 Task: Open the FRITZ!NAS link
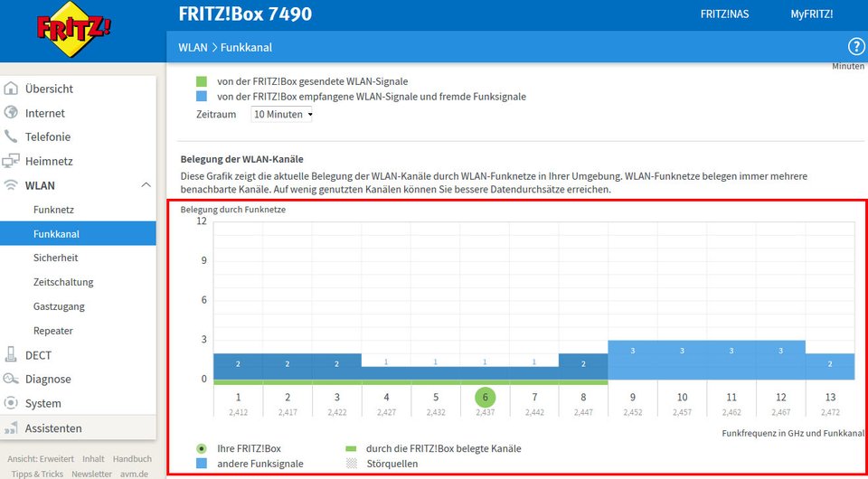[724, 14]
